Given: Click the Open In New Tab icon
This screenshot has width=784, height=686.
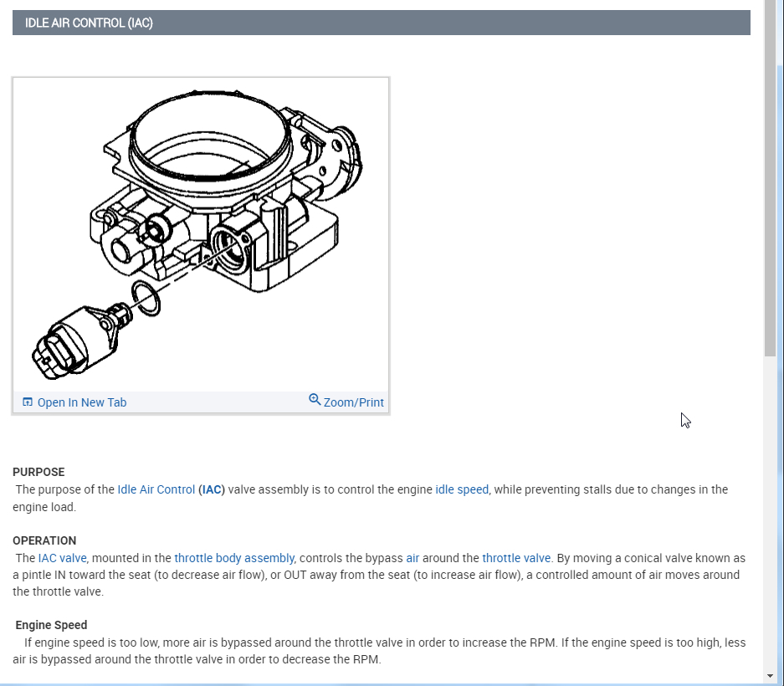Looking at the screenshot, I should pos(28,402).
